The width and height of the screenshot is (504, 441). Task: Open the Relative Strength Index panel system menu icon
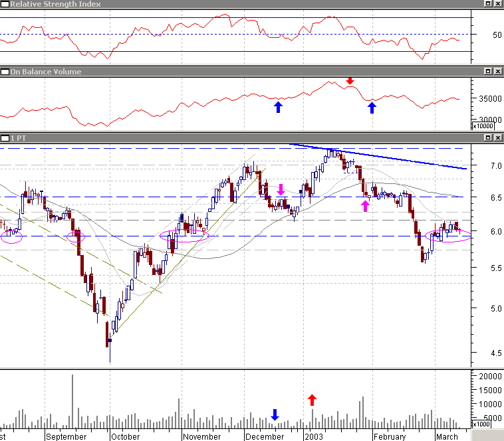coord(5,4)
